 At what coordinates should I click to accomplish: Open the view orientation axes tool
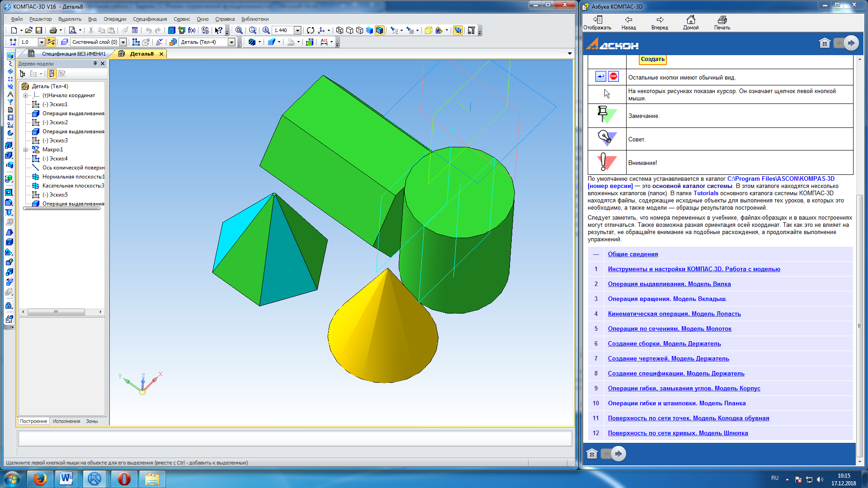[x=321, y=30]
